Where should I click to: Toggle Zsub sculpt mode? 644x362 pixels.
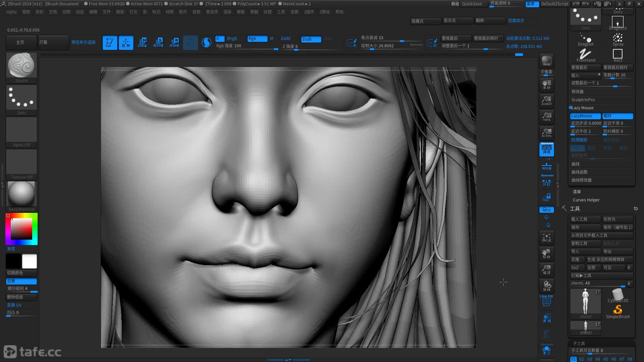pyautogui.click(x=311, y=39)
